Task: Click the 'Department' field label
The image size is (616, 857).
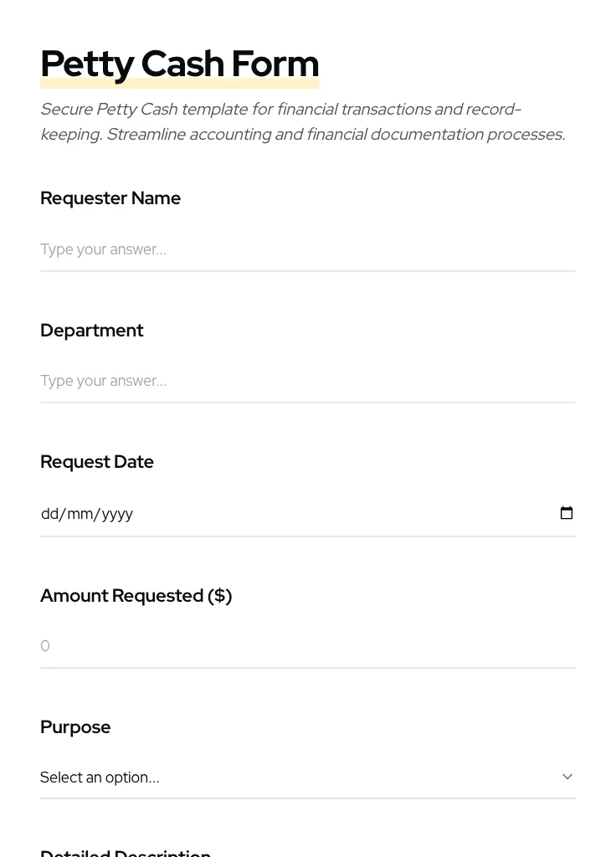Action: [x=92, y=331]
